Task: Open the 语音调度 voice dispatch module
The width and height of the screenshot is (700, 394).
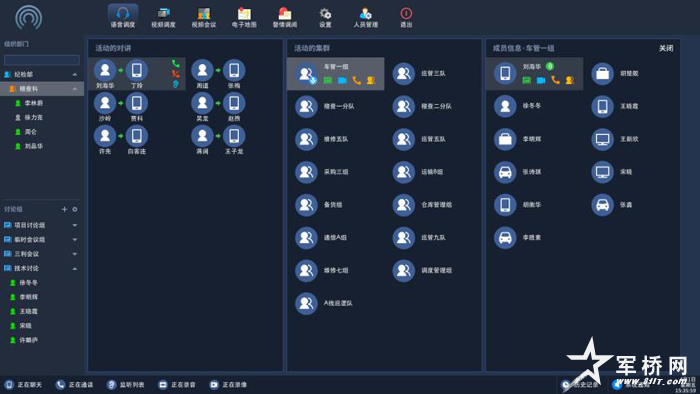Action: coord(123,17)
